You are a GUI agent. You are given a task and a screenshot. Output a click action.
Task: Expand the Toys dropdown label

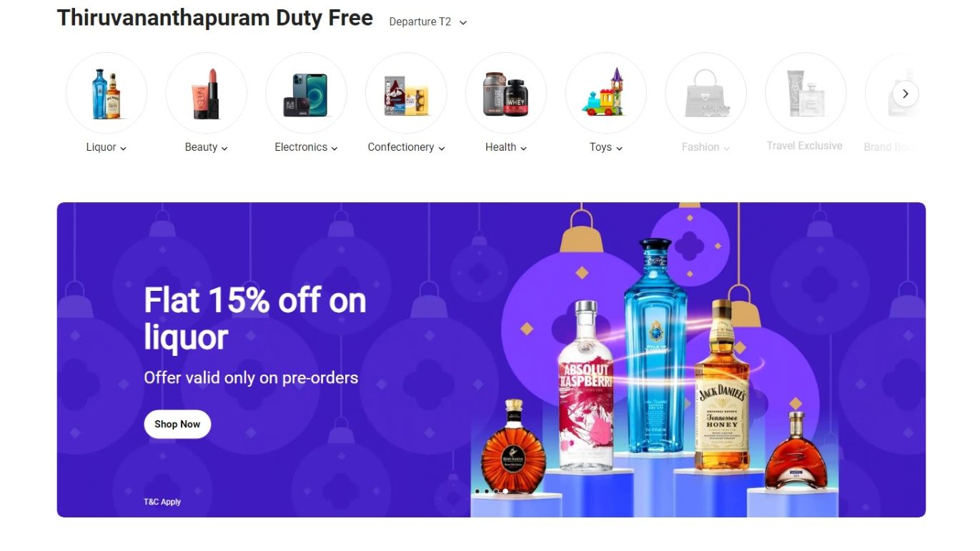[606, 147]
